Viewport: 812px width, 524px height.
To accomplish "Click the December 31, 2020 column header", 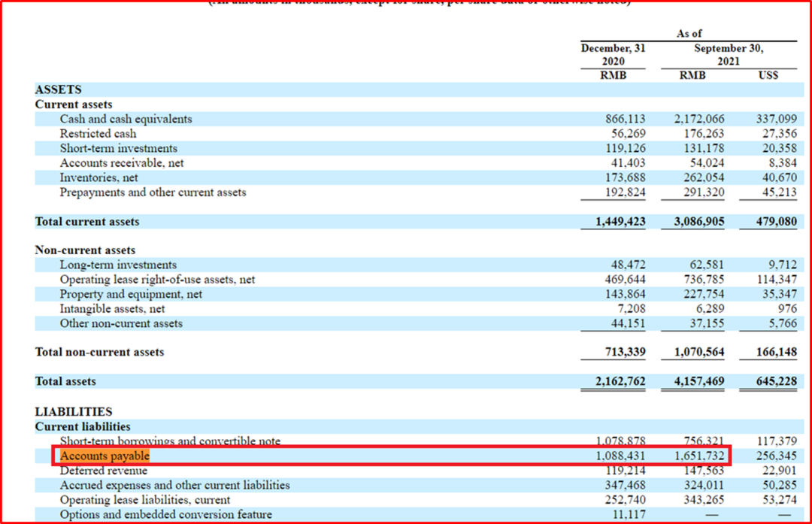I will point(614,54).
